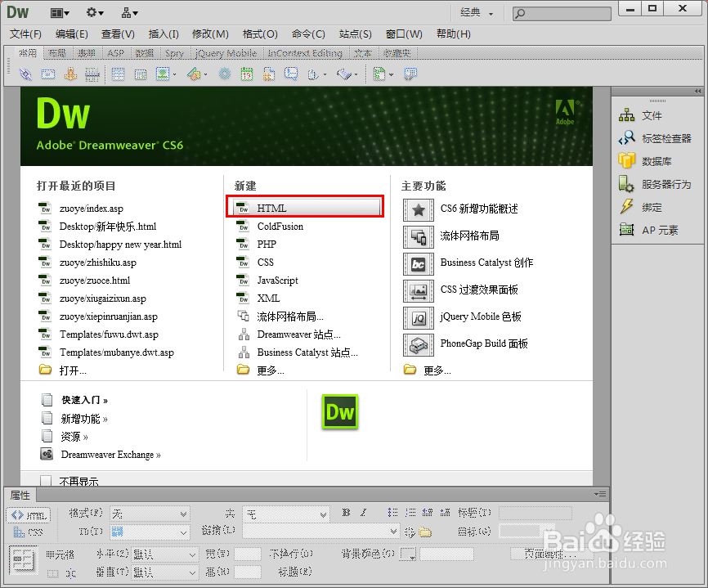Click the Media insert icon
Viewport: 708px width, 588px height.
195,74
